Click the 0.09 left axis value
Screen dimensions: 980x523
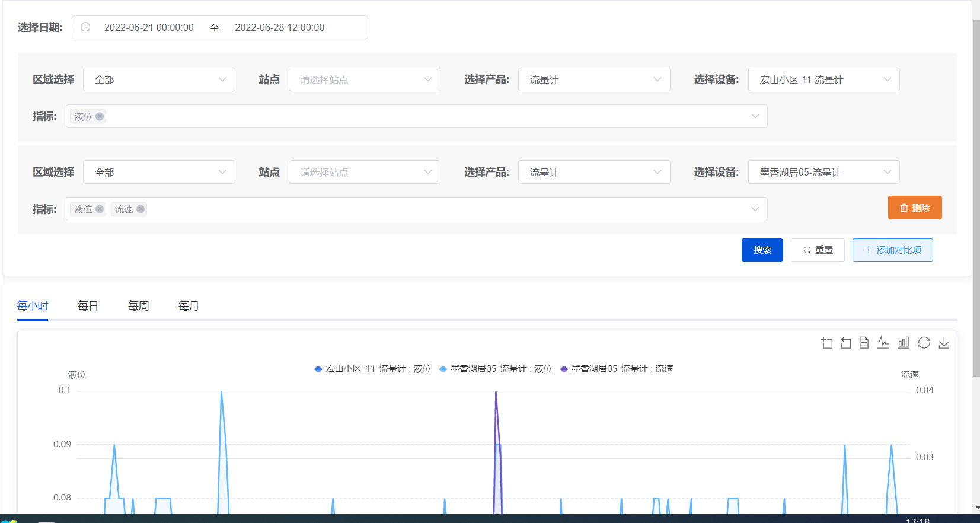[62, 444]
